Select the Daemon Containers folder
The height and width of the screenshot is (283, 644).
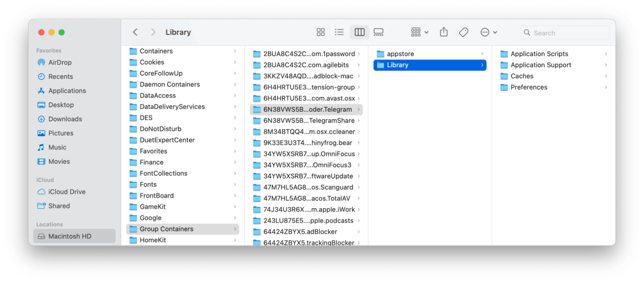183,85
